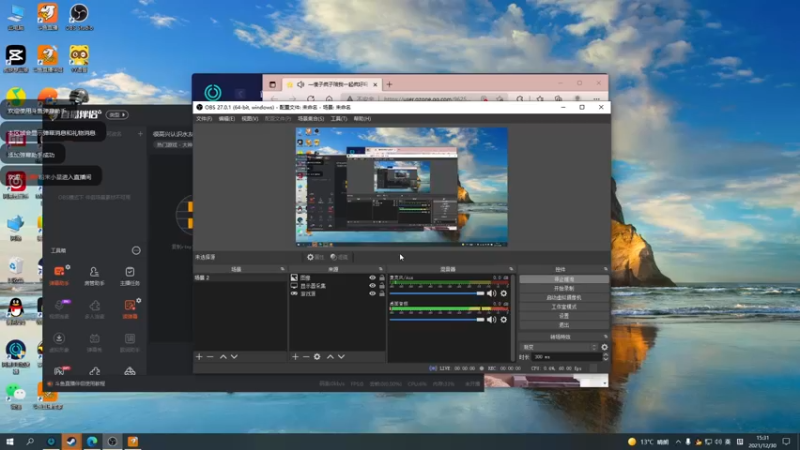Viewport: 800px width, 450px height.
Task: Open Windows Start menu
Action: tap(9, 441)
